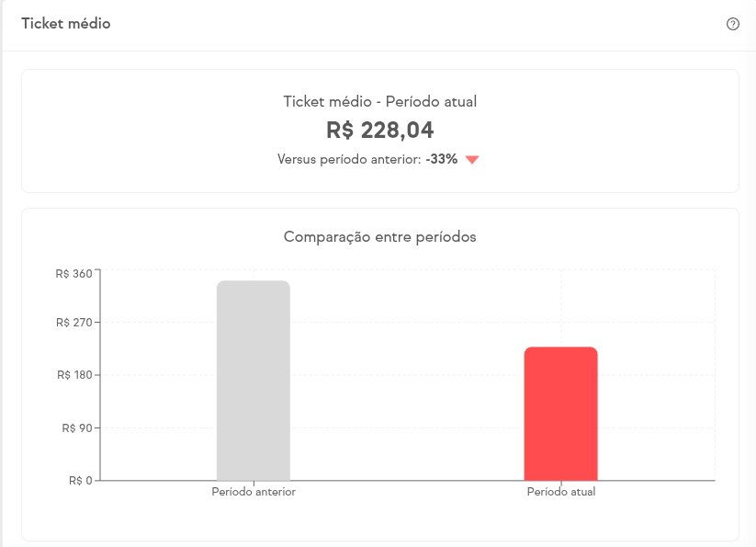This screenshot has height=547, width=756.
Task: Click the top of the red bar
Action: click(560, 349)
